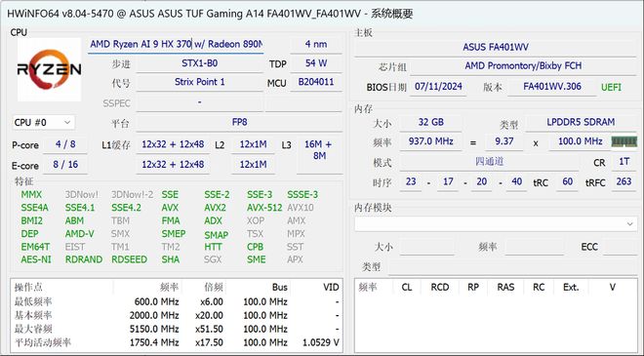644x356 pixels.
Task: Click the TDP value 54 W
Action: pyautogui.click(x=316, y=63)
